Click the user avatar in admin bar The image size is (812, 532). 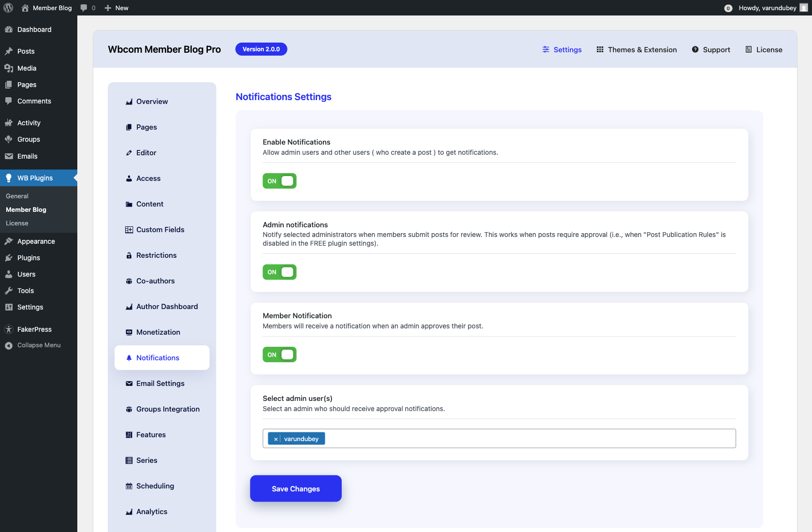pyautogui.click(x=804, y=8)
